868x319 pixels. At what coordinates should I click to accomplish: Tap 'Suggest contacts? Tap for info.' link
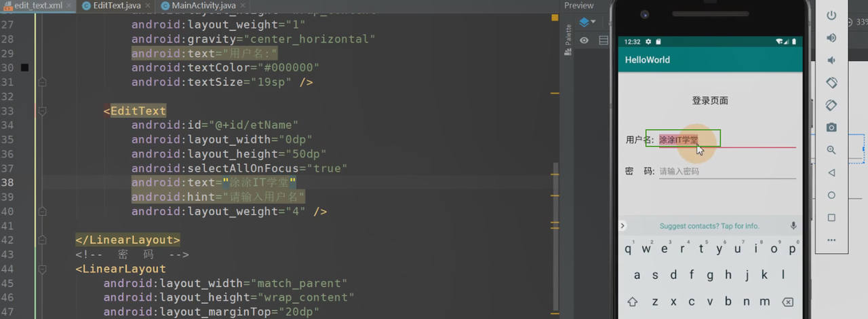pyautogui.click(x=709, y=226)
